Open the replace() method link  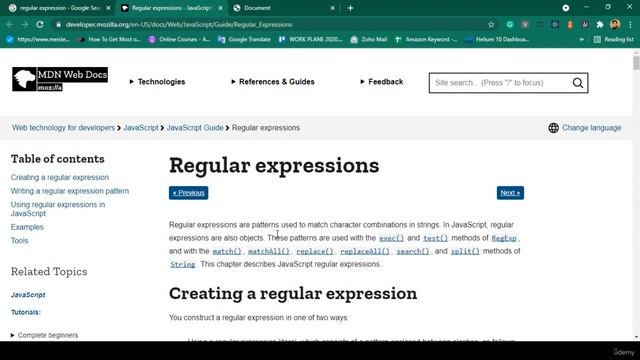315,251
